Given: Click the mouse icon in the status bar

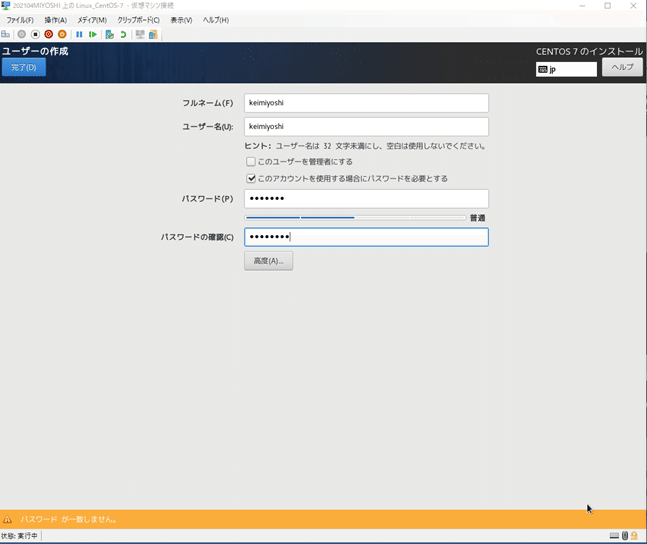Looking at the screenshot, I should pos(625,536).
